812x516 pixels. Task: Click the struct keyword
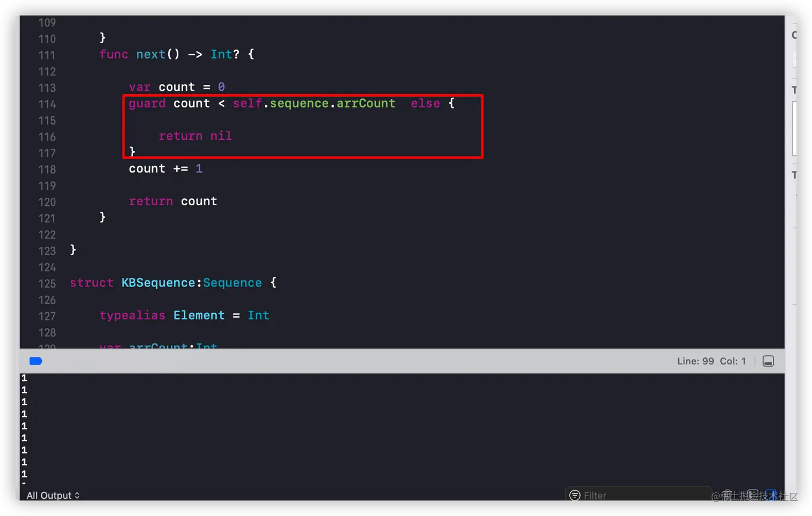[91, 283]
